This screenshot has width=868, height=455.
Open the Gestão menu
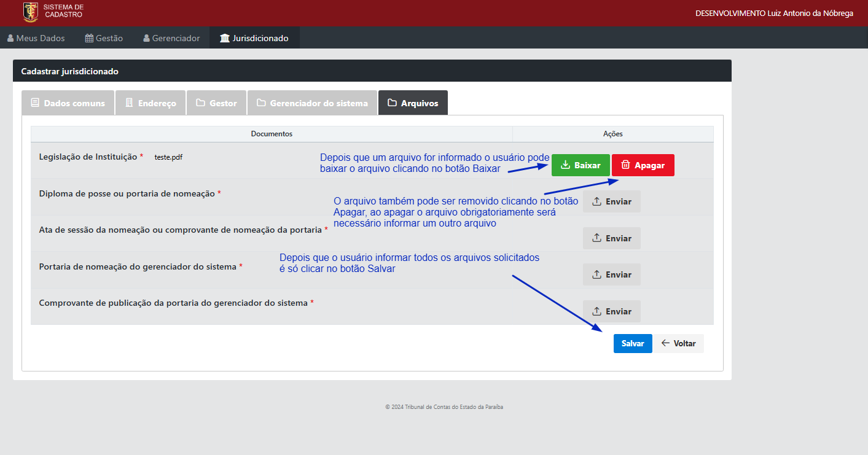104,38
